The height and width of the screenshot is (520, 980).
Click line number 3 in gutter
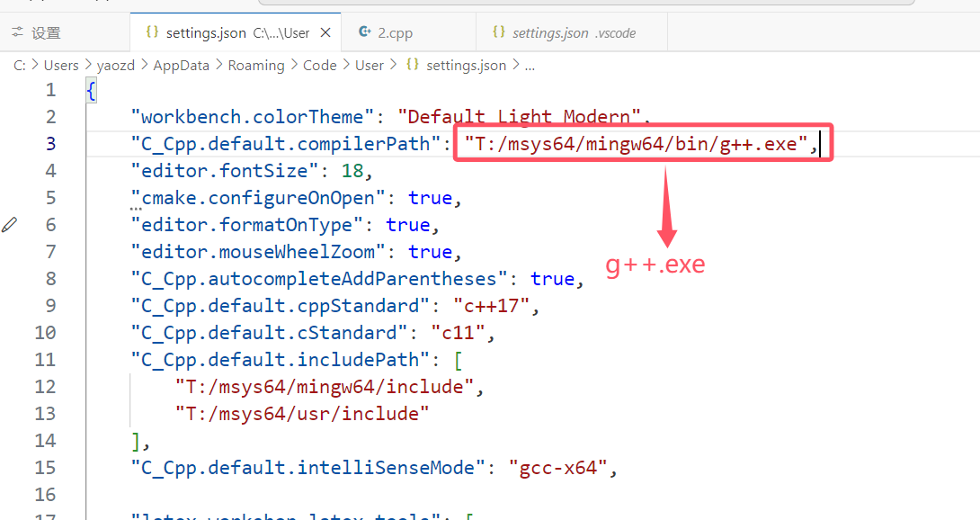click(x=50, y=144)
